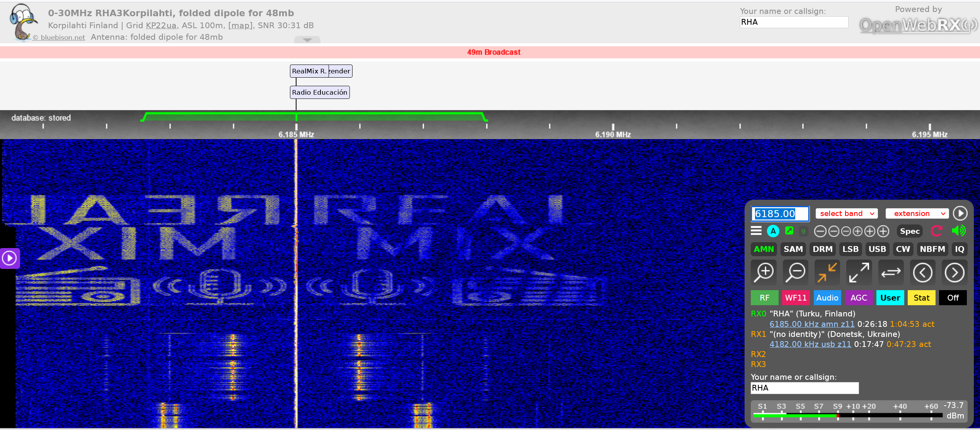980x430 pixels.
Task: Click the red circular reload arrow icon
Action: (x=937, y=231)
